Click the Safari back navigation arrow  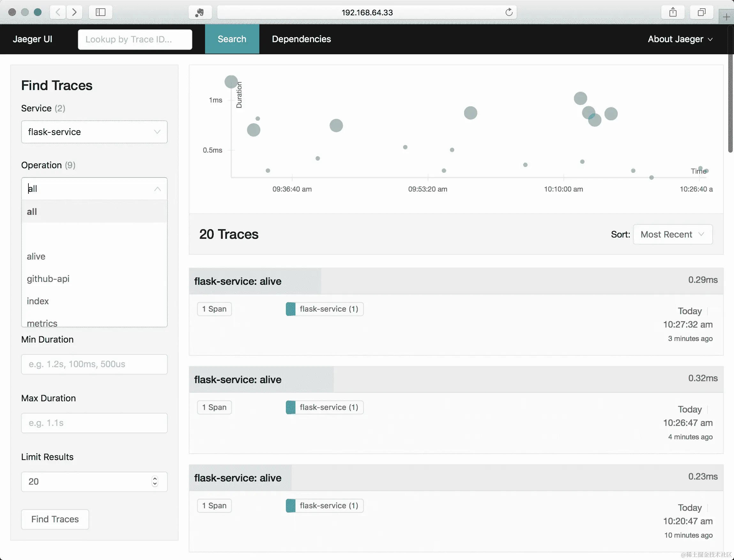58,12
